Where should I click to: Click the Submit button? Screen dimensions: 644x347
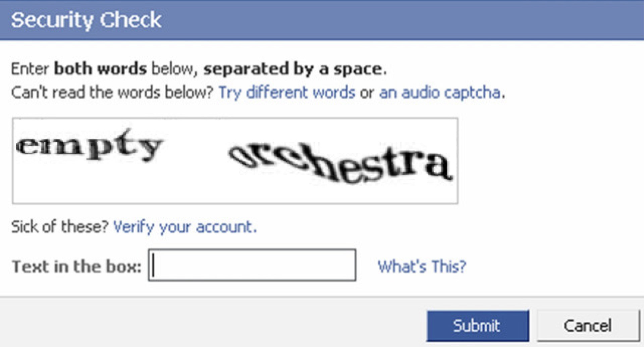tap(477, 326)
